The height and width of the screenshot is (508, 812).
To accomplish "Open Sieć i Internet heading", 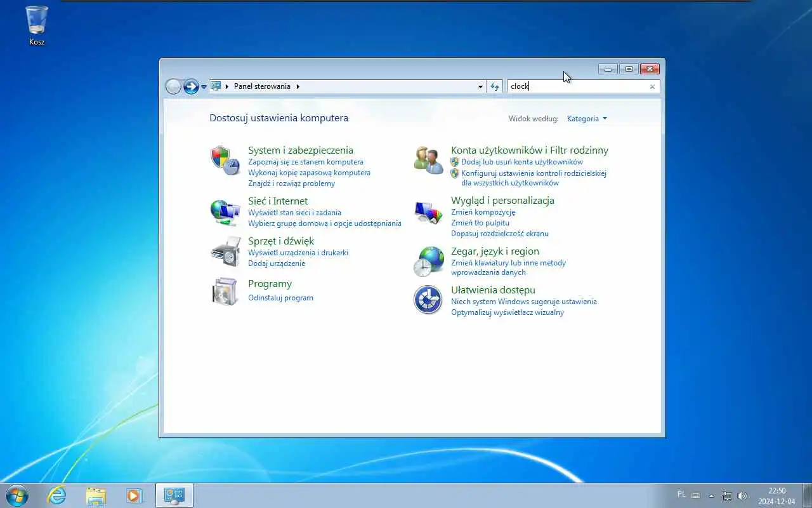I will pyautogui.click(x=278, y=201).
